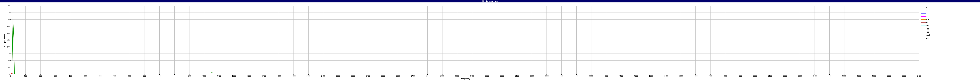Click the "IO Ops/Second" y-axis label
980x82 pixels.
tap(5, 40)
